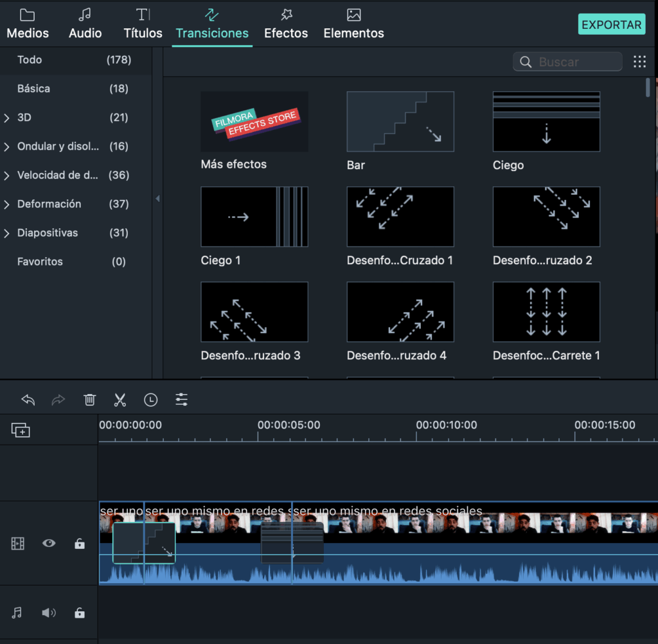
Task: Expand the Deformación category
Action: coord(7,204)
